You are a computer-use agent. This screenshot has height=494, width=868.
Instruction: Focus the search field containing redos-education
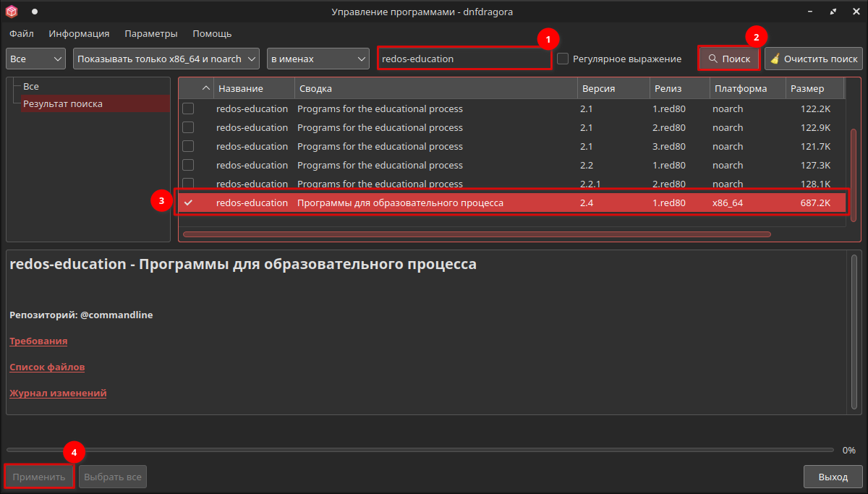pyautogui.click(x=464, y=59)
